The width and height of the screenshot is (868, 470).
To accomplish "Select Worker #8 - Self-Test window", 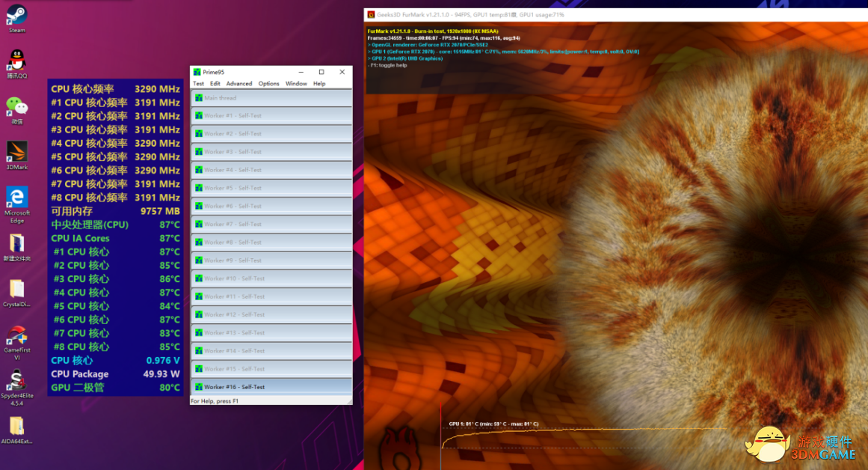I will point(271,242).
